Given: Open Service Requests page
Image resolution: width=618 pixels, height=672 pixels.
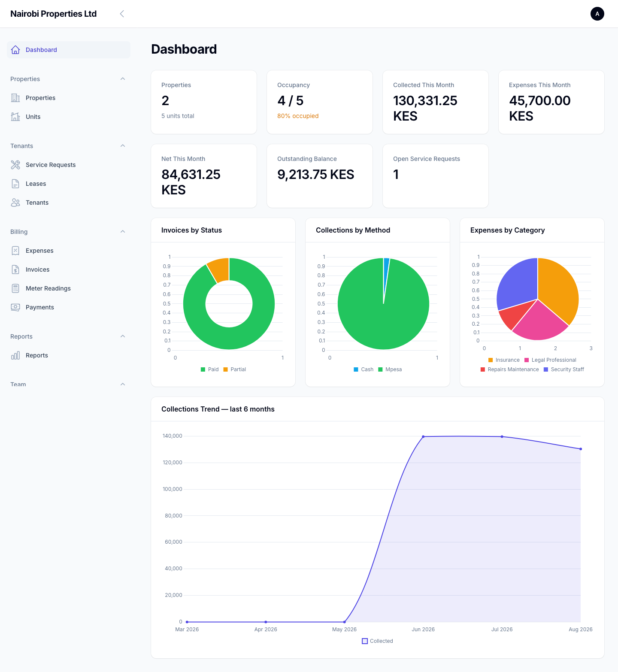Looking at the screenshot, I should tap(69, 165).
